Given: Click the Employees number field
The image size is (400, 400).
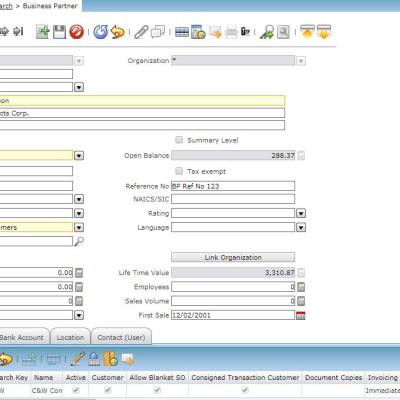Looking at the screenshot, I should pos(233,287).
